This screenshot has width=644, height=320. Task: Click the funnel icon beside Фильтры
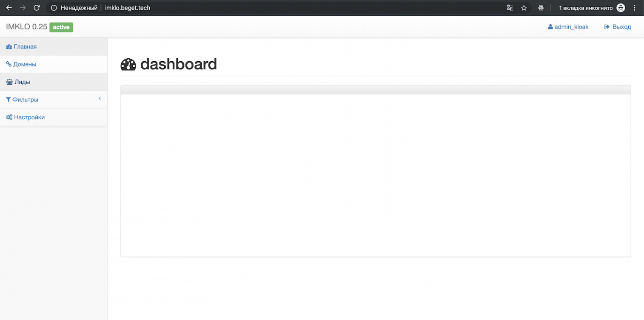pyautogui.click(x=8, y=100)
